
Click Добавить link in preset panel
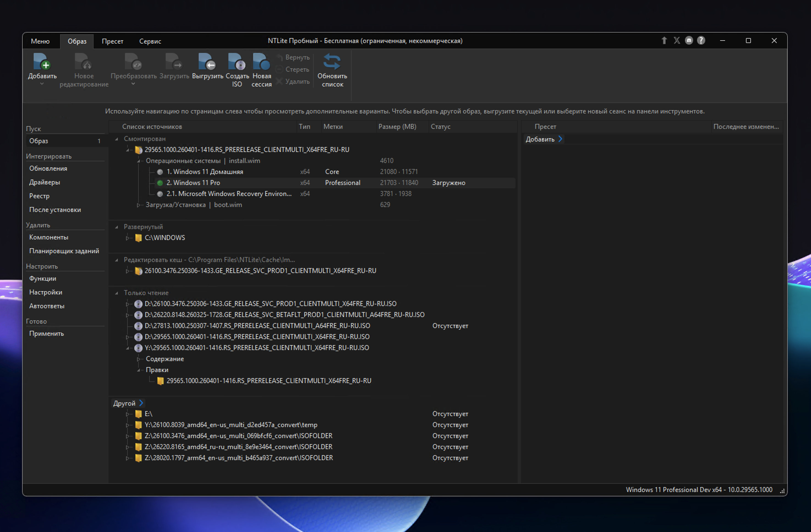[544, 139]
